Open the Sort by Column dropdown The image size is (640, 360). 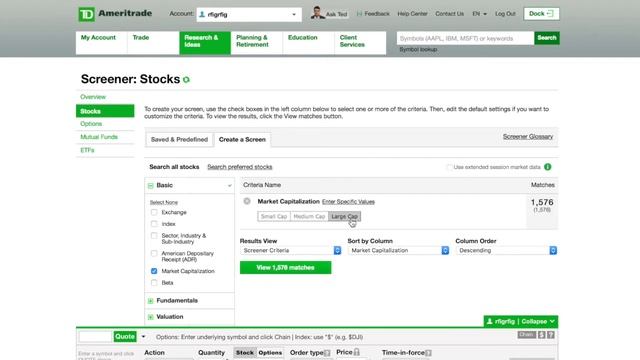click(x=398, y=251)
